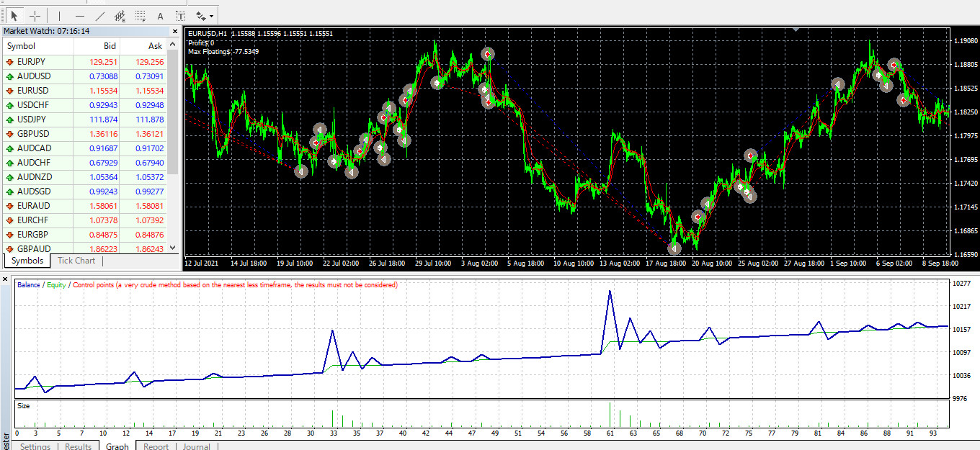Select the EURCHF symbol row

[x=84, y=220]
